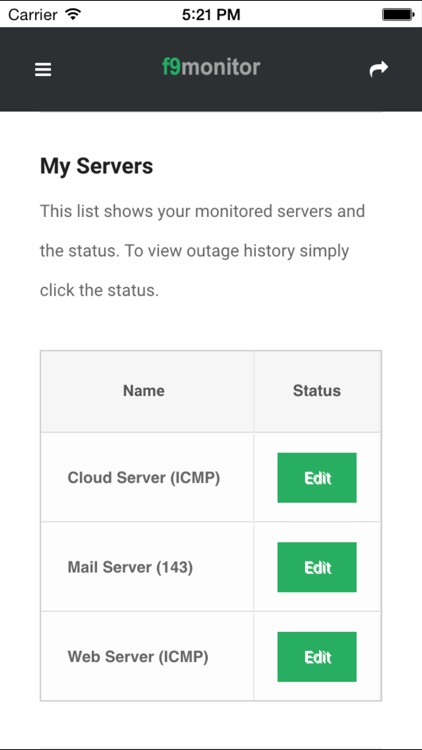Click the My Servers heading
Image resolution: width=422 pixels, height=750 pixels.
click(x=97, y=166)
